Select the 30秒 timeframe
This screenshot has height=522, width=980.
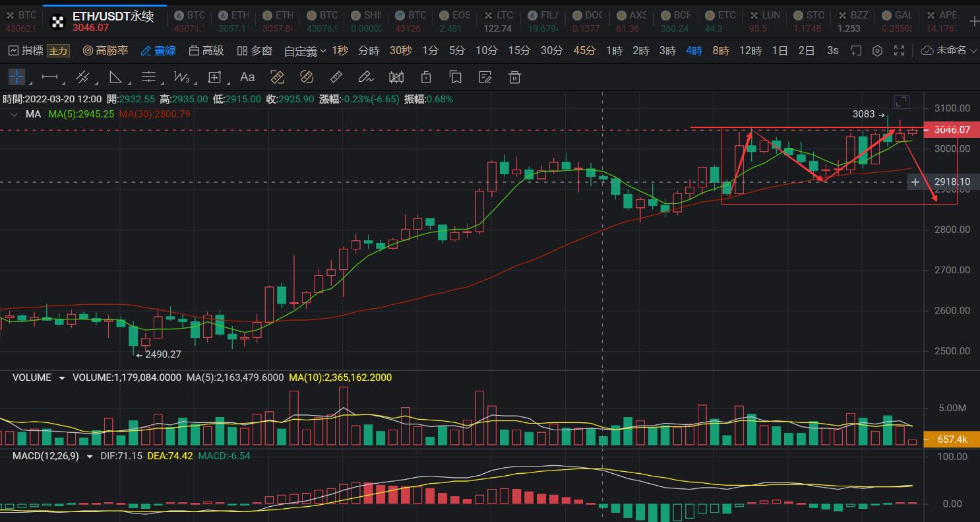tap(401, 51)
